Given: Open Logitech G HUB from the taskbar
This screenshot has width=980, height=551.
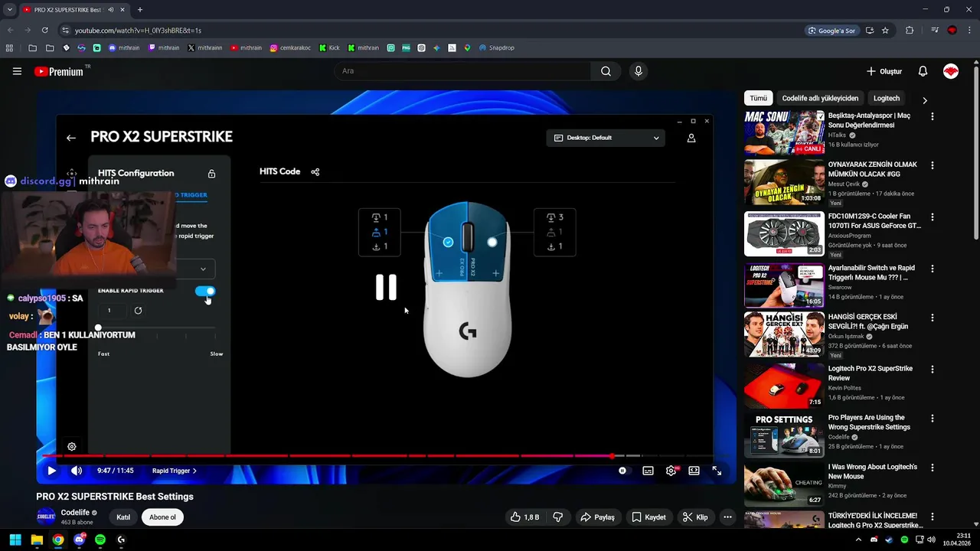Looking at the screenshot, I should click(x=121, y=540).
